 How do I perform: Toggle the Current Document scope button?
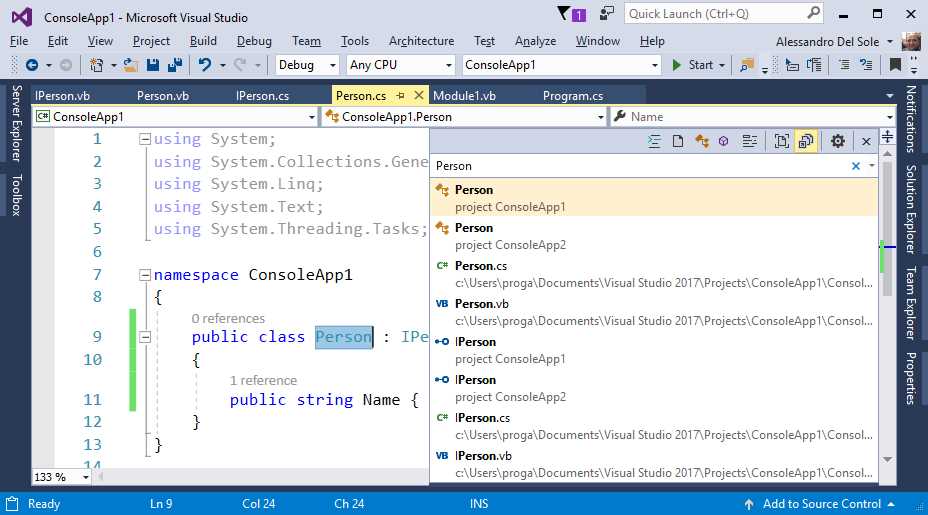click(781, 141)
